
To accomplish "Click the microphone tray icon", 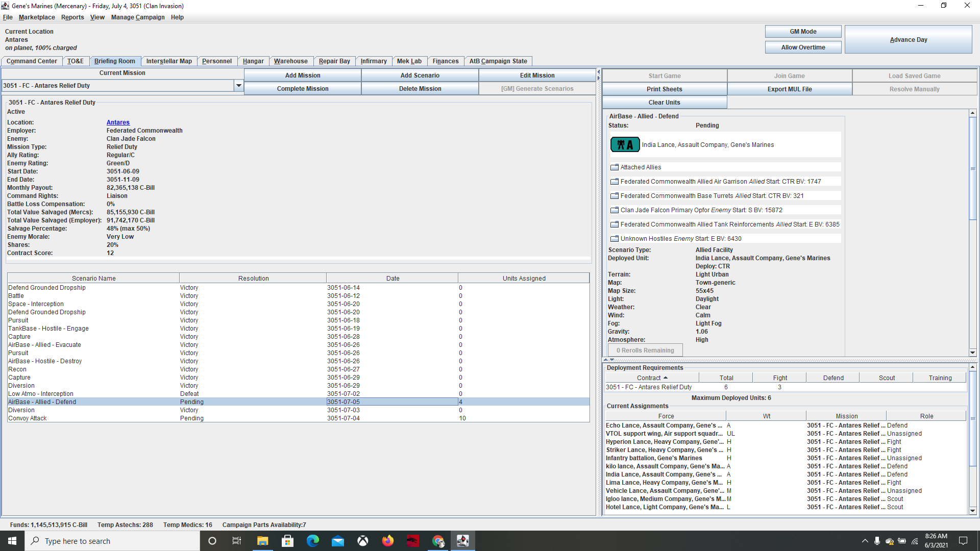I will [877, 541].
